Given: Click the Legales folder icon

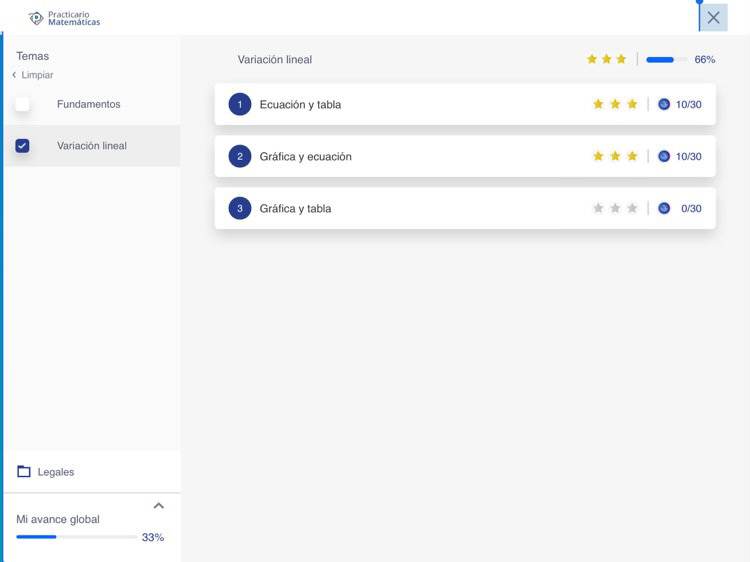Looking at the screenshot, I should (x=24, y=472).
